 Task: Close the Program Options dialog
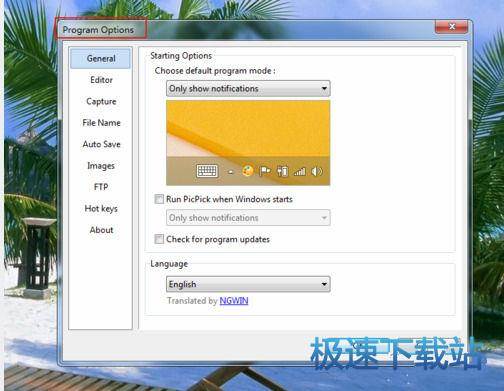(x=452, y=27)
